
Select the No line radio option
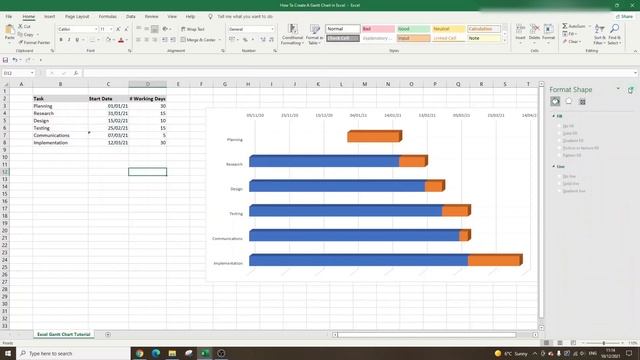pyautogui.click(x=560, y=176)
